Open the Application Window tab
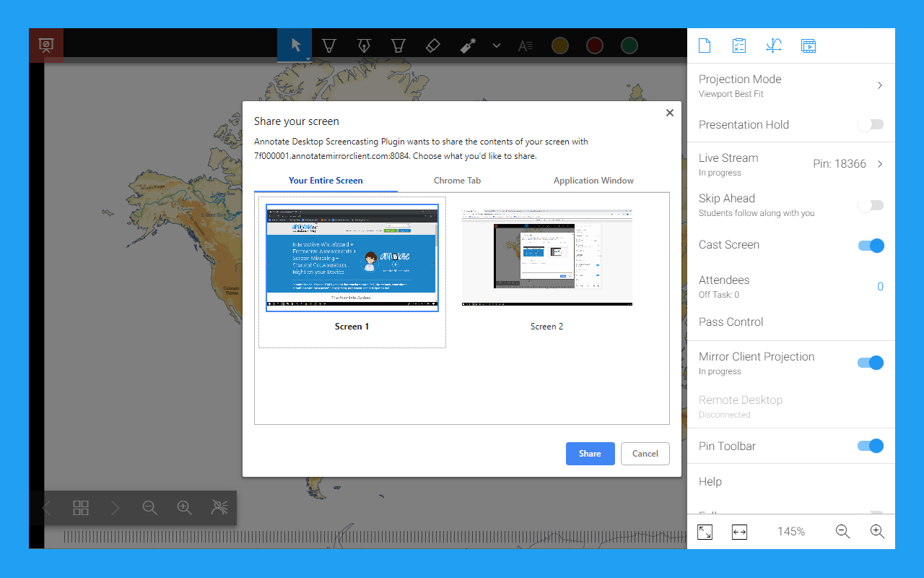924x578 pixels. click(x=593, y=181)
